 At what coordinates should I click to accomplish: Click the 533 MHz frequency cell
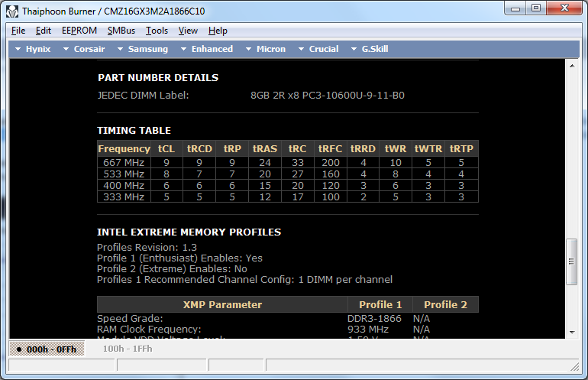coord(124,174)
